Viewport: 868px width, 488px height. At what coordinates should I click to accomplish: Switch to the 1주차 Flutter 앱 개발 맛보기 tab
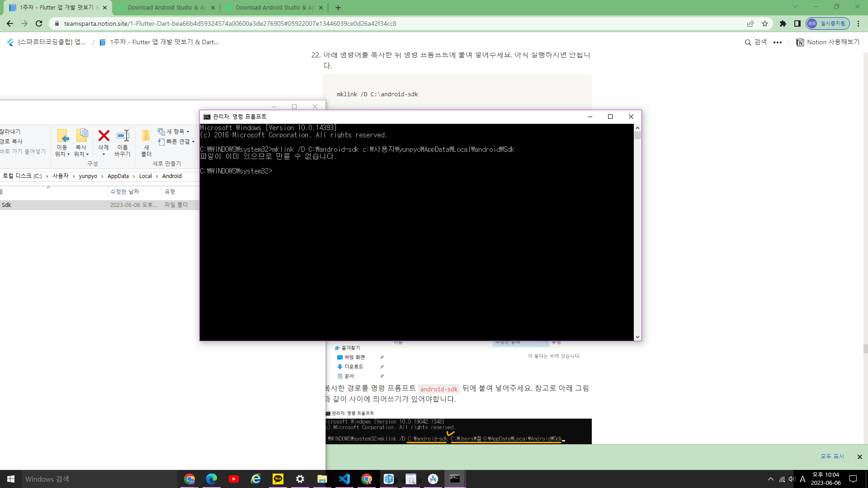57,8
